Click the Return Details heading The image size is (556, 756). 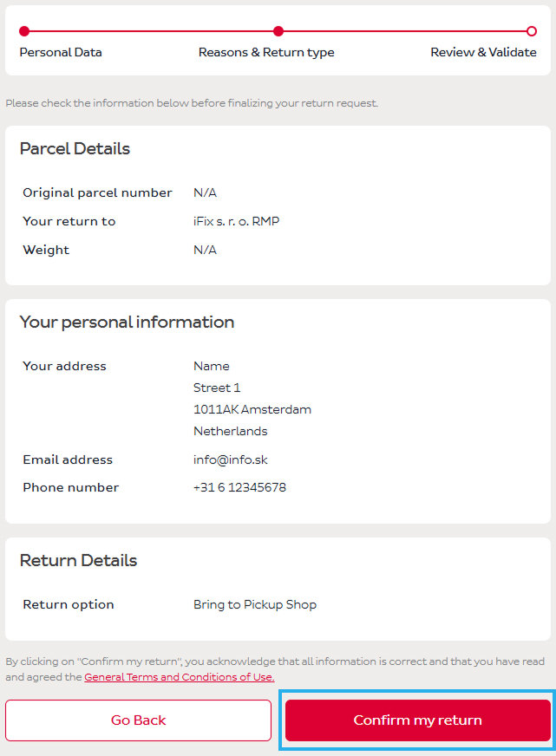coord(78,561)
